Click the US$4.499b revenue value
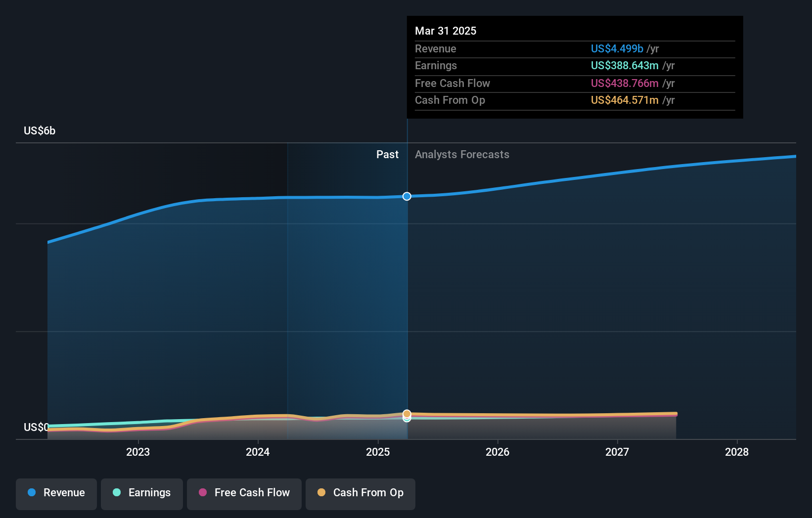The width and height of the screenshot is (812, 518). [617, 48]
